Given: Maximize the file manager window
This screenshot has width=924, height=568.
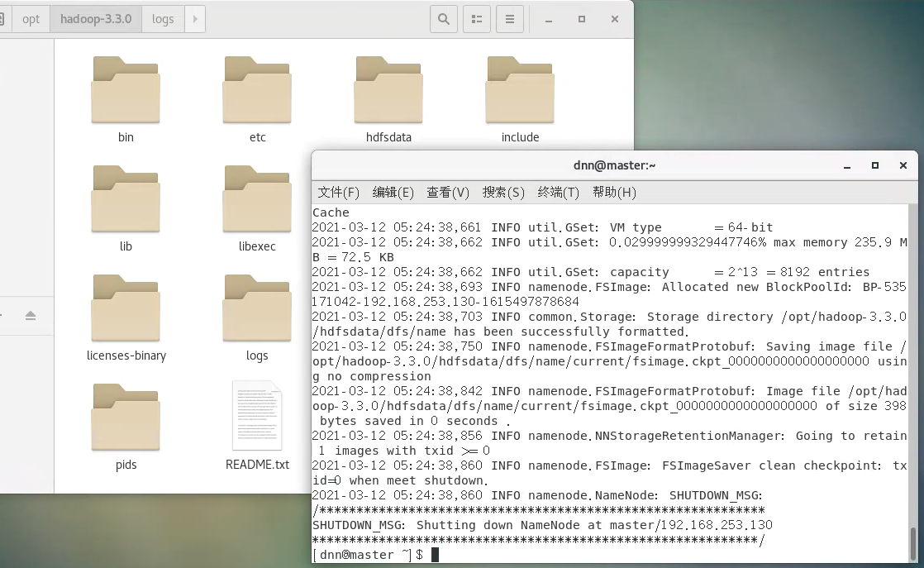Looking at the screenshot, I should point(582,20).
